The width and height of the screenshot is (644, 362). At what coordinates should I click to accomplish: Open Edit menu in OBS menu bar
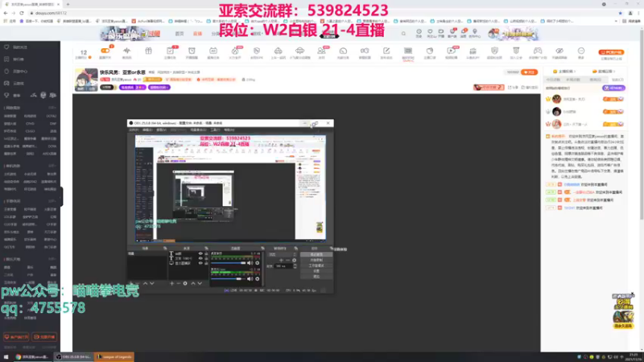point(147,130)
